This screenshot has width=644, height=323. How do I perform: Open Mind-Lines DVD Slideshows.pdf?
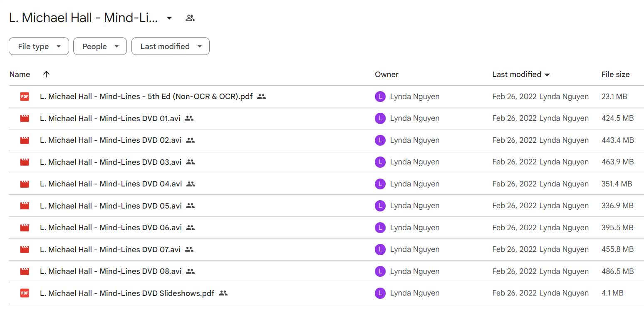(127, 293)
